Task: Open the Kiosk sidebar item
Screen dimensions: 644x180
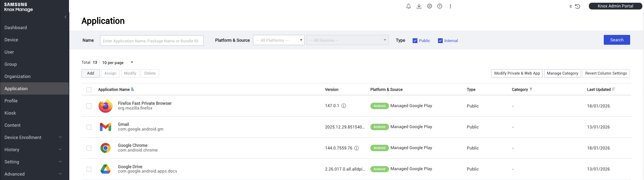Action: point(10,113)
